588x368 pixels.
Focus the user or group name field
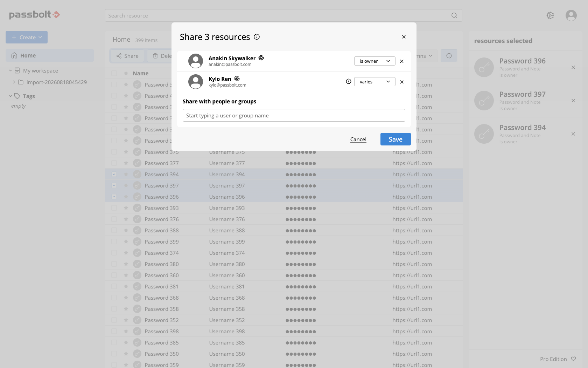pos(294,115)
